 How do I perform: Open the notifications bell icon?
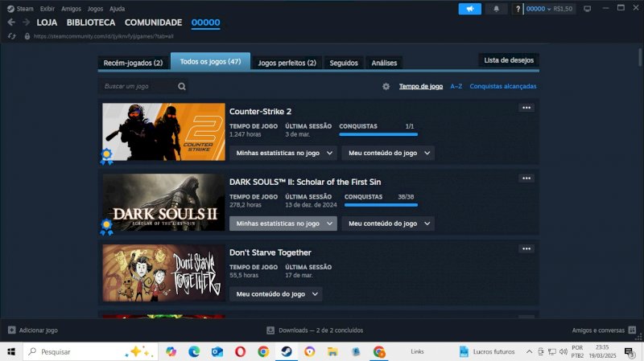point(496,8)
